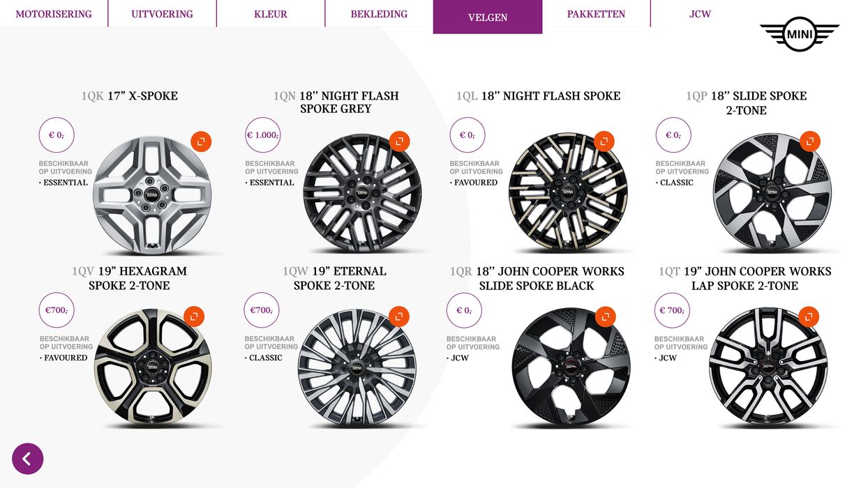This screenshot has width=868, height=488.
Task: Enlarge the 17" X-Spoke wheel image
Action: tap(201, 142)
